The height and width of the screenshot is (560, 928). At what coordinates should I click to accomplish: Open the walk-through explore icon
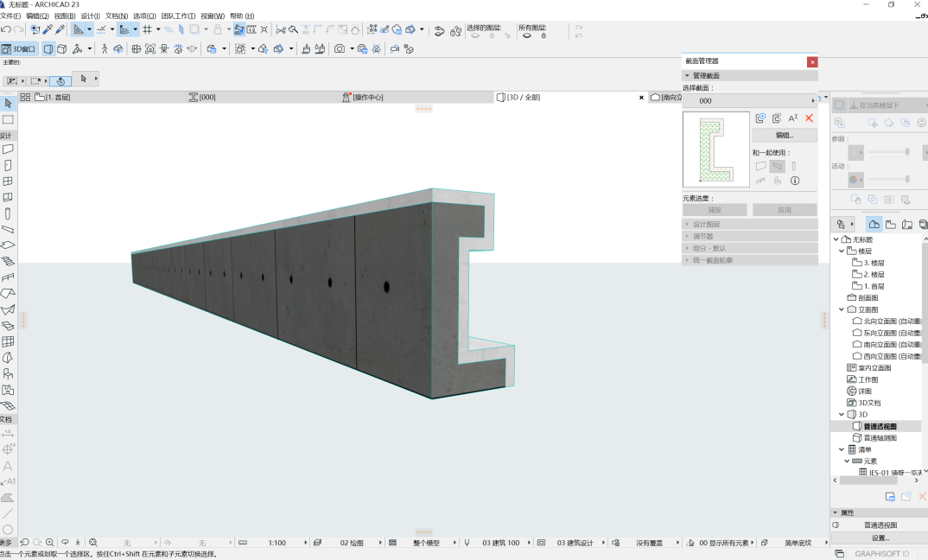(105, 48)
